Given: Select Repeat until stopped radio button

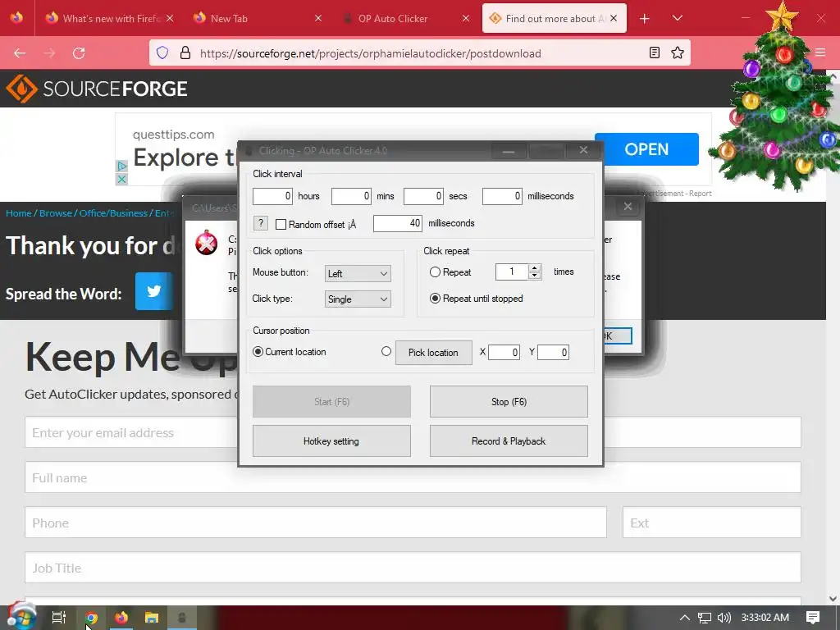Looking at the screenshot, I should (435, 299).
